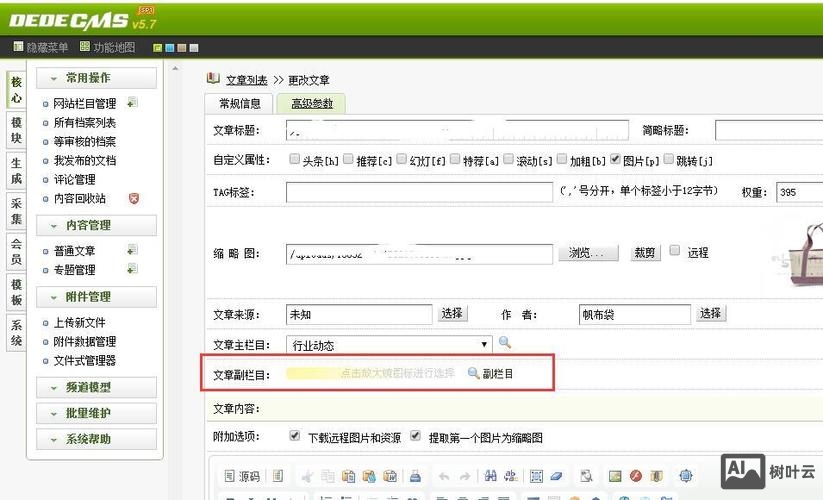Viewport: 823px width, 500px height.
Task: Uncheck 下载远程图片和资源 option
Action: tap(295, 436)
